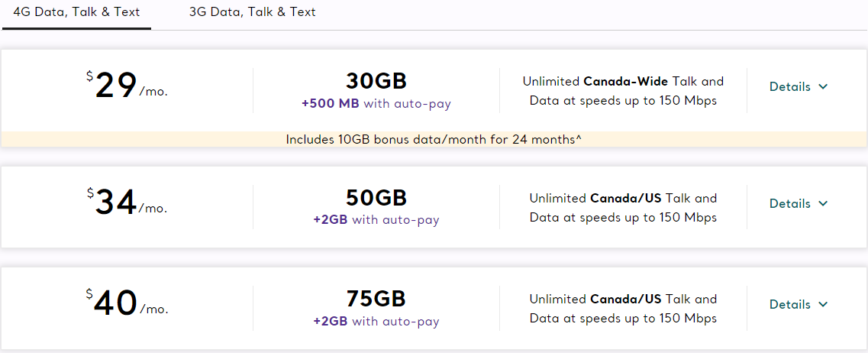Screen dimensions: 868x353
Task: Click the $40/mo. price
Action: pyautogui.click(x=127, y=304)
